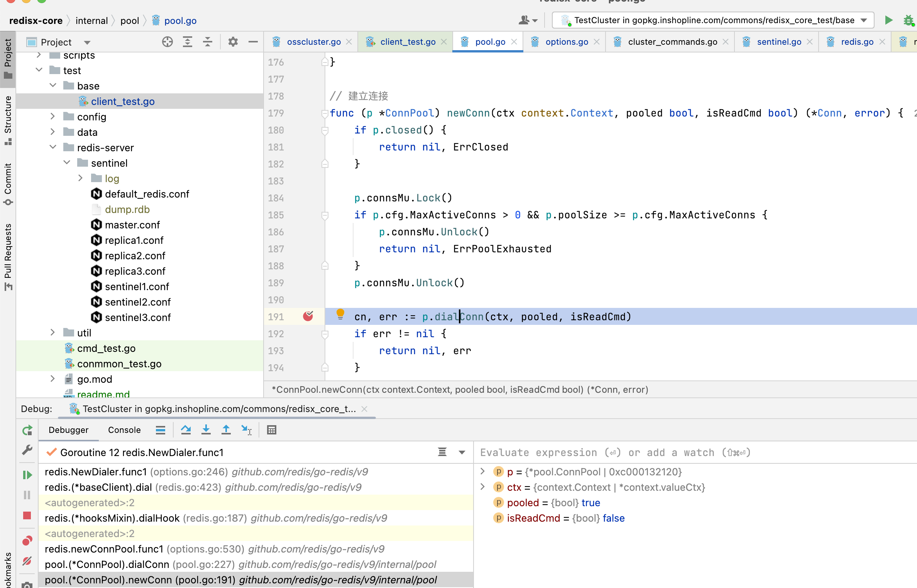
Task: Collapse the redis-server folder
Action: click(x=53, y=147)
